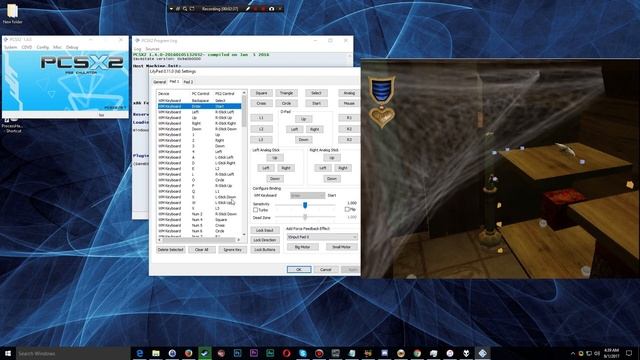Bind the R2 button

coord(349,129)
